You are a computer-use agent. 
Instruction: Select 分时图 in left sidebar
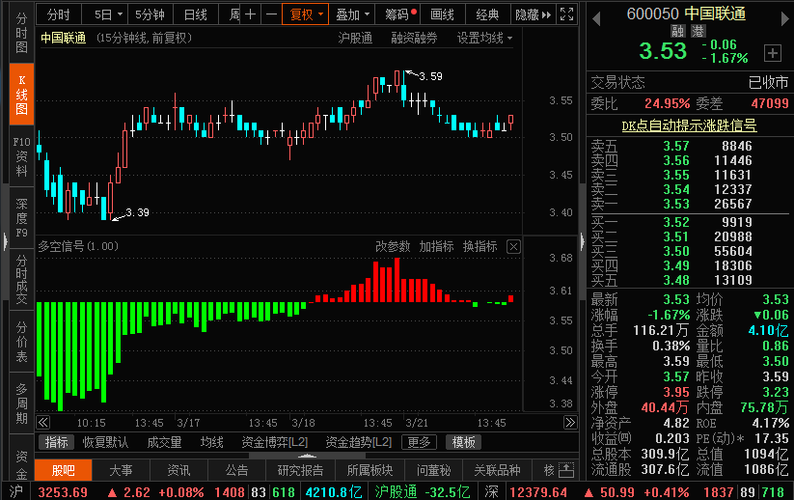pyautogui.click(x=21, y=33)
